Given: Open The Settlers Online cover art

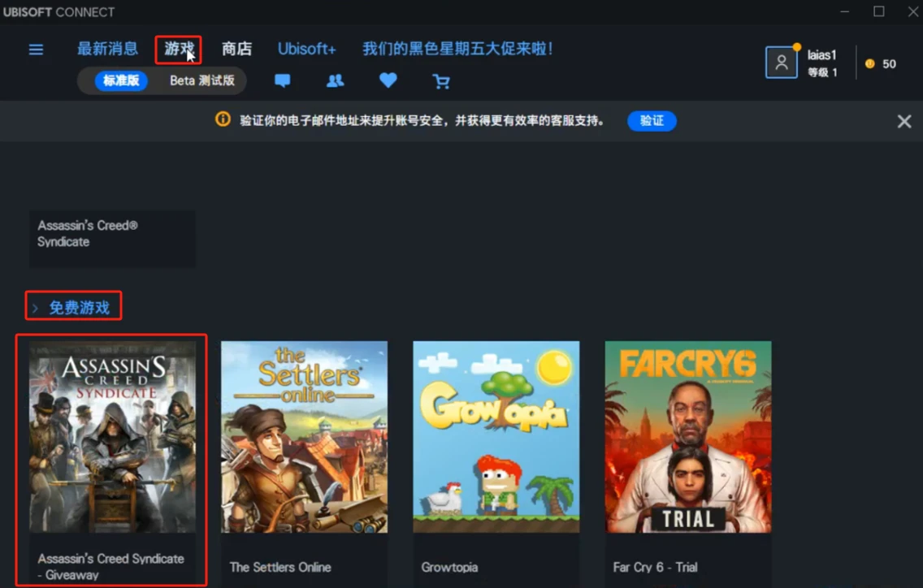Looking at the screenshot, I should [305, 437].
